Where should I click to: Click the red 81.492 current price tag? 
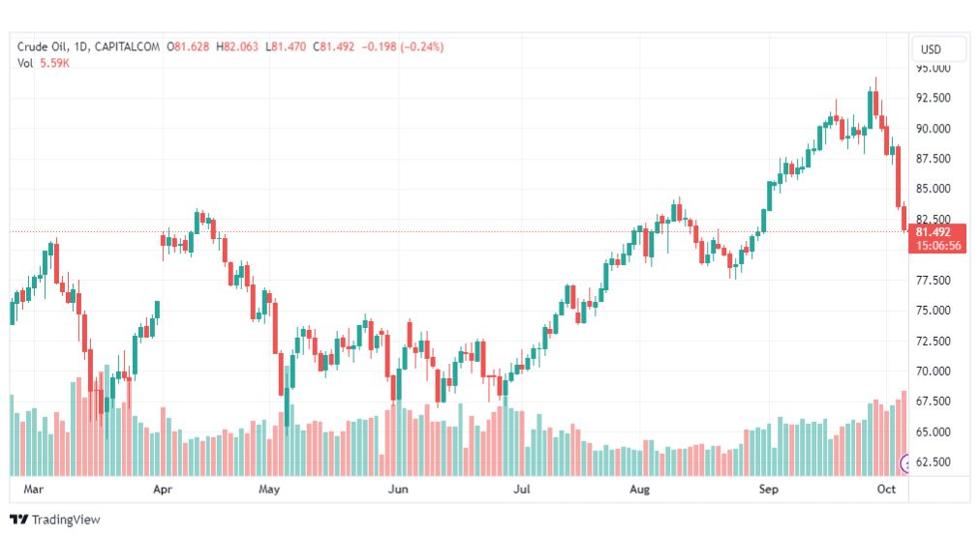coord(937,231)
